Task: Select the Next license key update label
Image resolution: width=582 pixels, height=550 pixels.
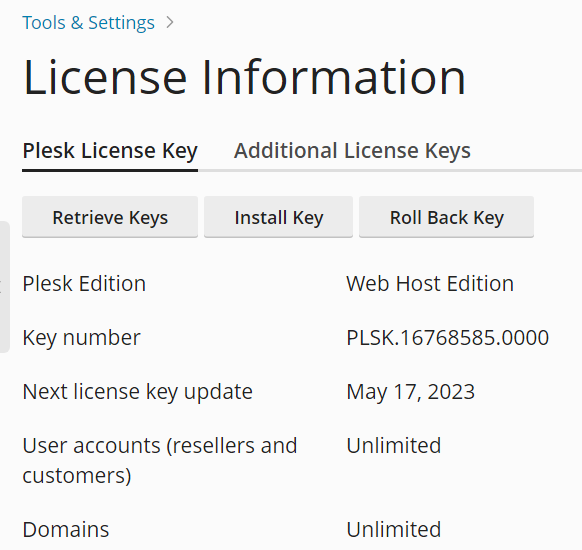Action: (x=138, y=392)
